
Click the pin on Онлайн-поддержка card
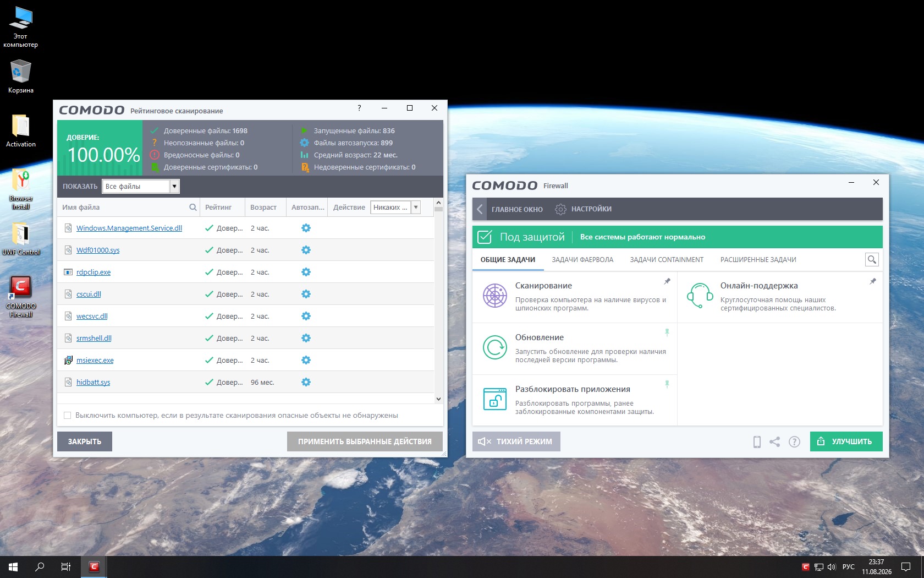pos(873,281)
